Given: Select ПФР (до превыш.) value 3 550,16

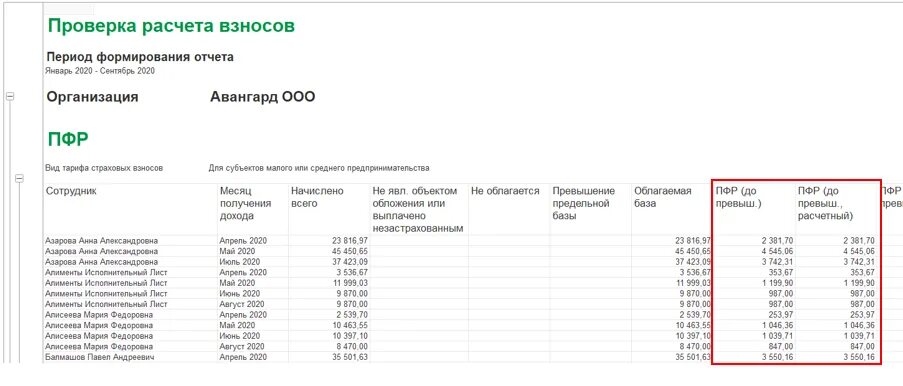Looking at the screenshot, I should 778,358.
